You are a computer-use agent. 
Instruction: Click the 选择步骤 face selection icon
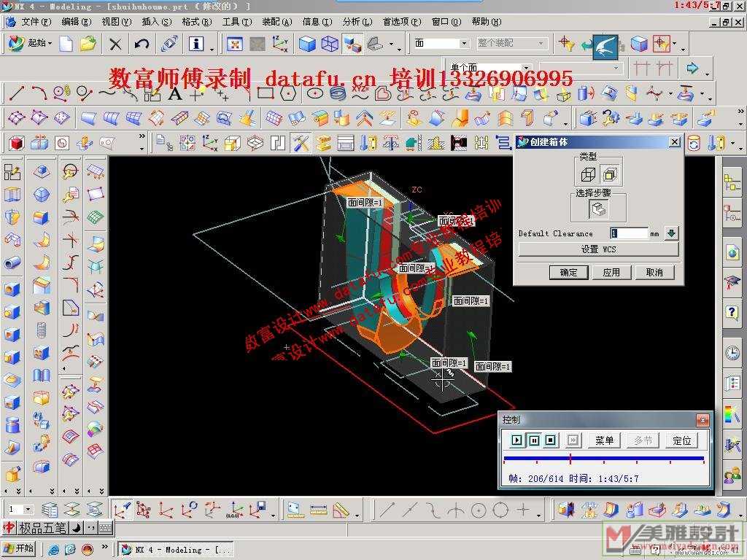598,209
